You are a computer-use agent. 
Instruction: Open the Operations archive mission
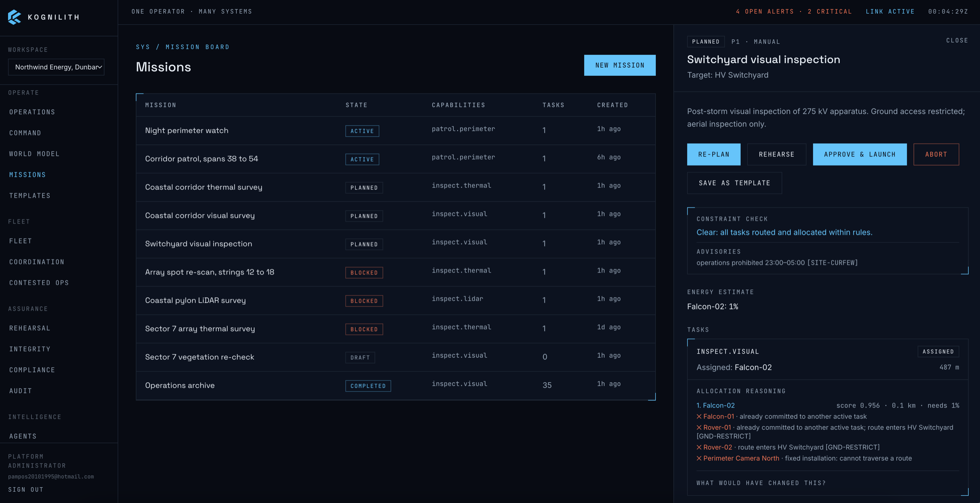click(x=396, y=386)
